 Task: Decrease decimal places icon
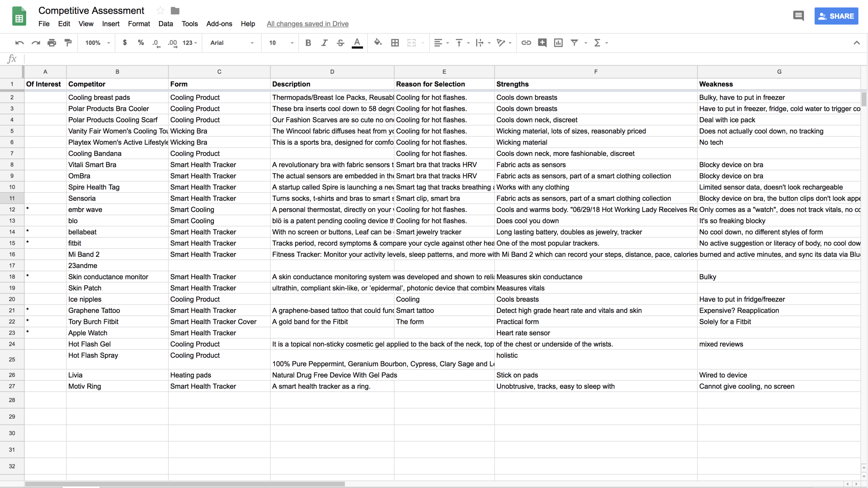pyautogui.click(x=156, y=43)
